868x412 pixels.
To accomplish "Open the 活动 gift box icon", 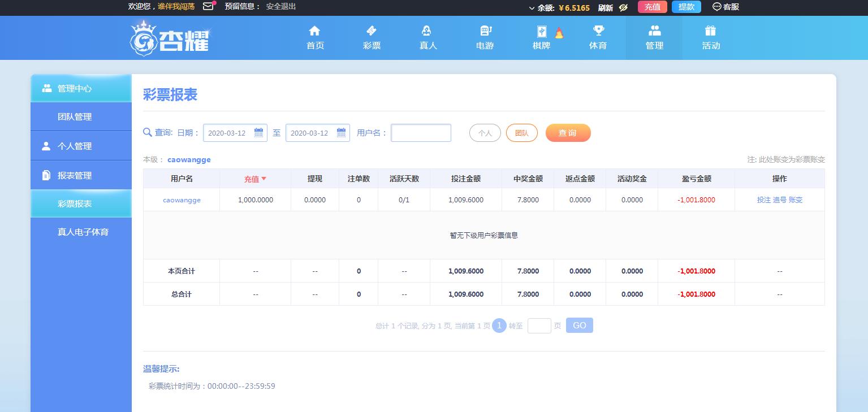I will point(711,31).
